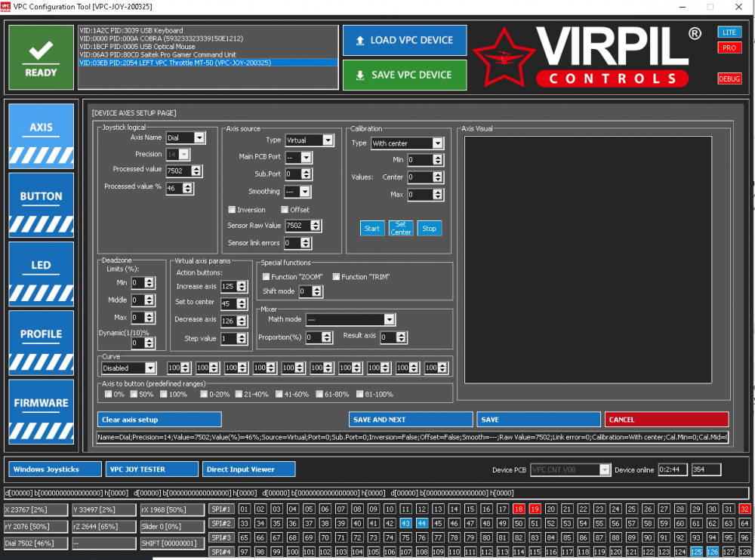The width and height of the screenshot is (755, 560).
Task: Click blue button indicator 43
Action: [406, 524]
